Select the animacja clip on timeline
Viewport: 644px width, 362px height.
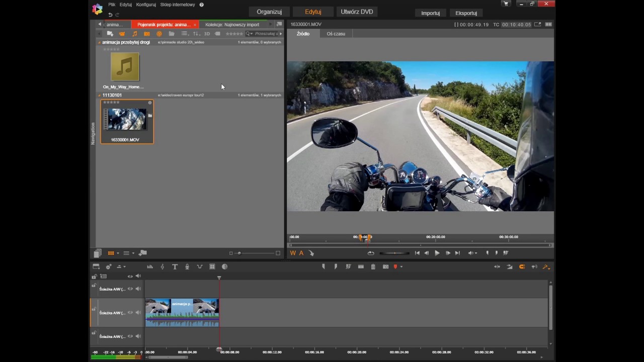(x=182, y=313)
